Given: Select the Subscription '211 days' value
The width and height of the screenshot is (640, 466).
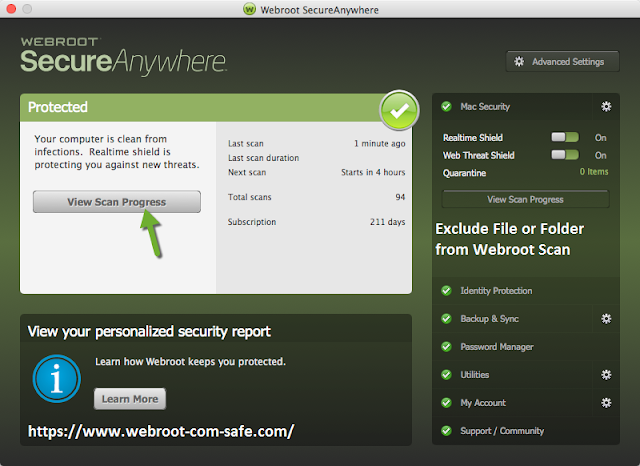Looking at the screenshot, I should 387,222.
